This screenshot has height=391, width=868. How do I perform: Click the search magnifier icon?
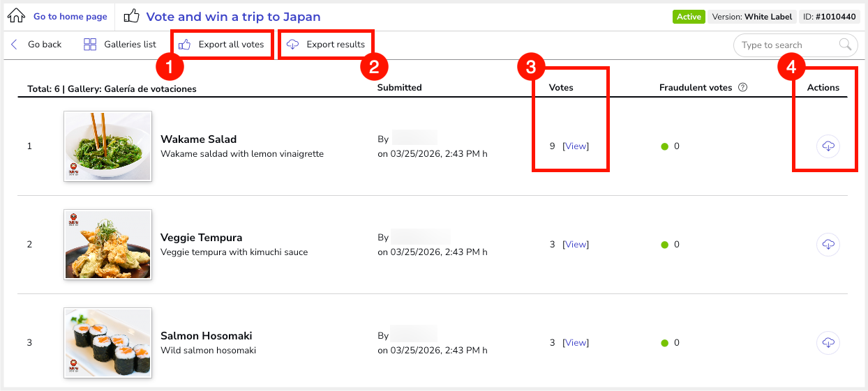[x=846, y=45]
